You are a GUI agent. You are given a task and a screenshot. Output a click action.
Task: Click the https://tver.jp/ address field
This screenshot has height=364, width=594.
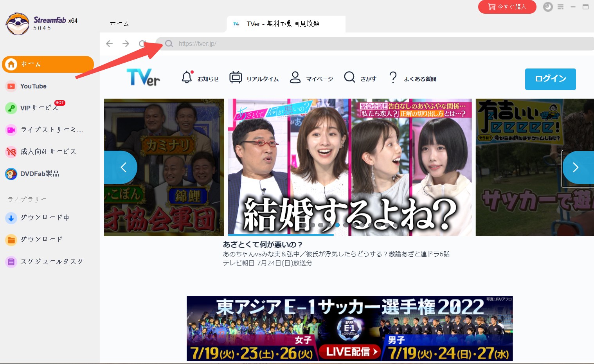[x=375, y=43]
